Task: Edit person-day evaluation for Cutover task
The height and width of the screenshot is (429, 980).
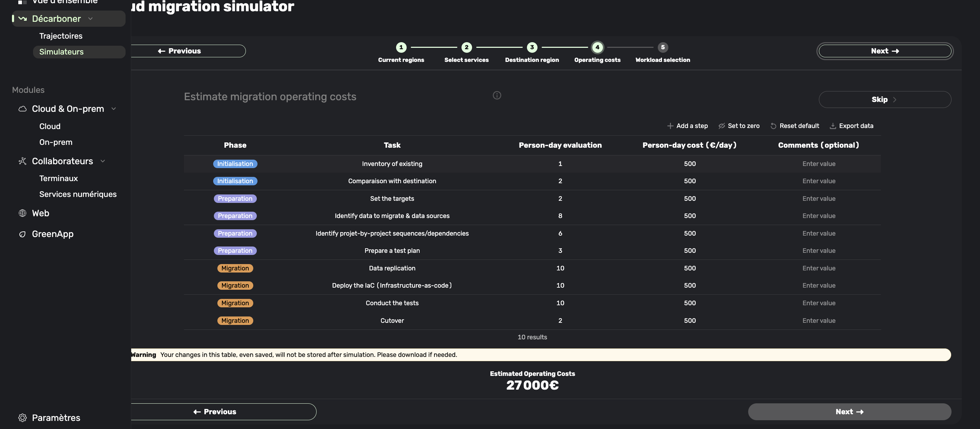Action: pyautogui.click(x=560, y=321)
